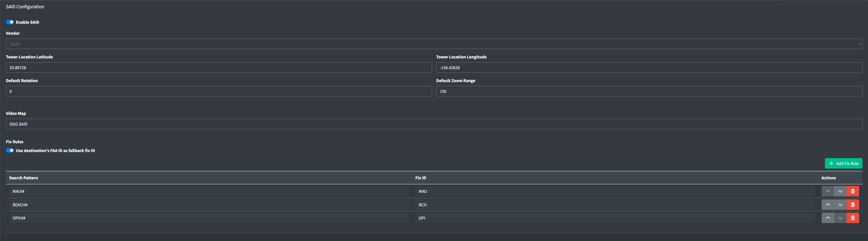Move the BEACH# fix rule up
This screenshot has width=868, height=241.
(x=827, y=205)
